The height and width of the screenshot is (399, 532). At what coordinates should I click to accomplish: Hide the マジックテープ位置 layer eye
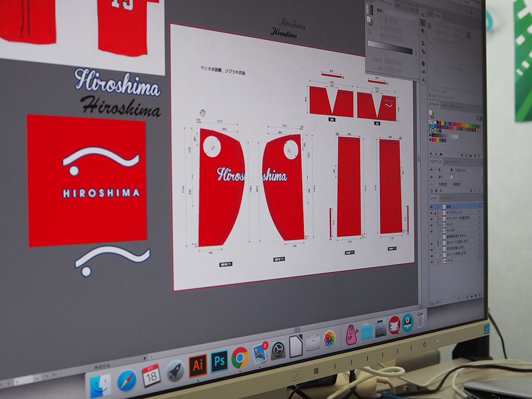431,219
